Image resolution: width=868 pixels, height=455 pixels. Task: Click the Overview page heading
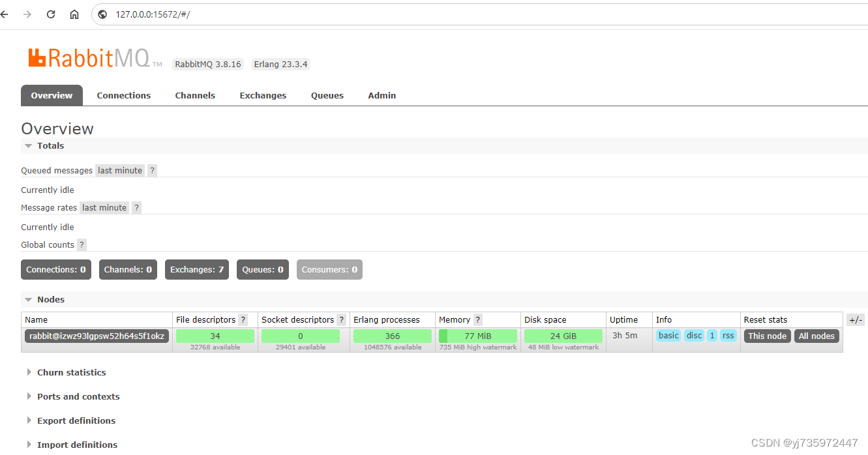point(57,129)
